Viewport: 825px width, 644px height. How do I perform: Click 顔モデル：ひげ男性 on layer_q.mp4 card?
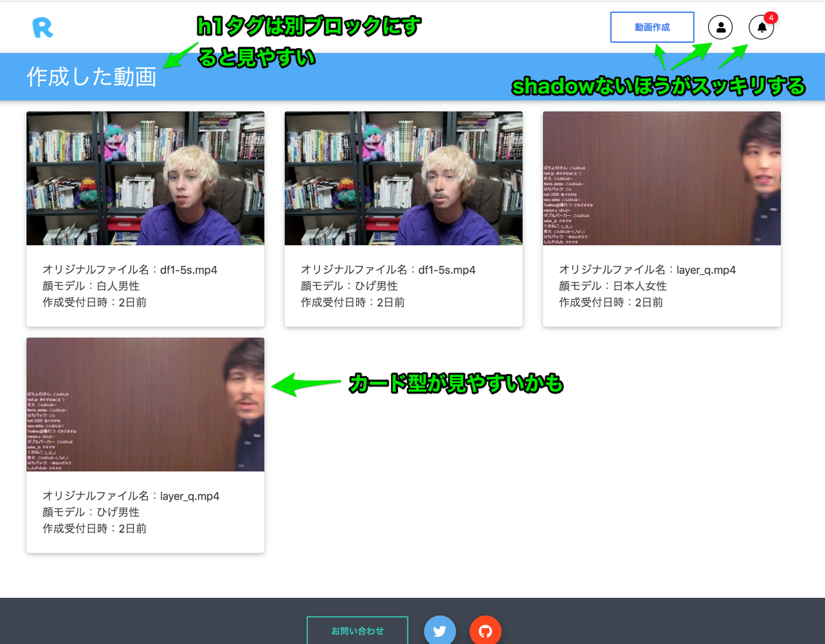click(91, 512)
